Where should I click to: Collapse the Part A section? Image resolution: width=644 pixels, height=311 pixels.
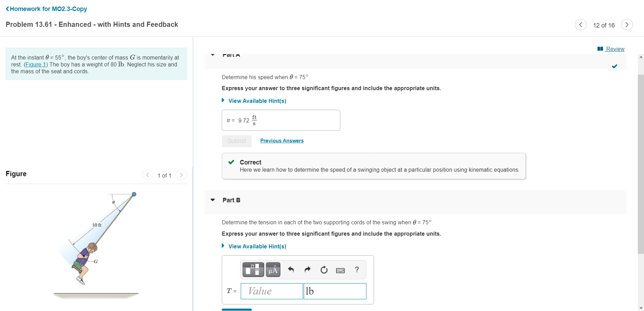pyautogui.click(x=213, y=55)
